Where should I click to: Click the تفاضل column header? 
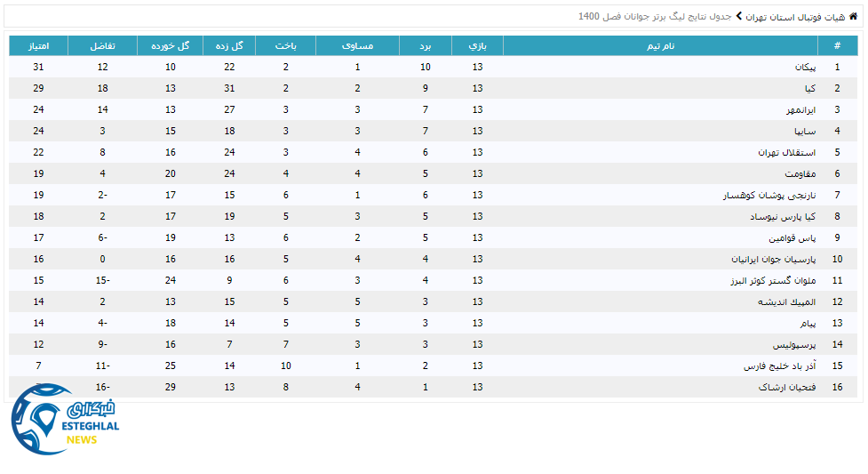(x=102, y=45)
